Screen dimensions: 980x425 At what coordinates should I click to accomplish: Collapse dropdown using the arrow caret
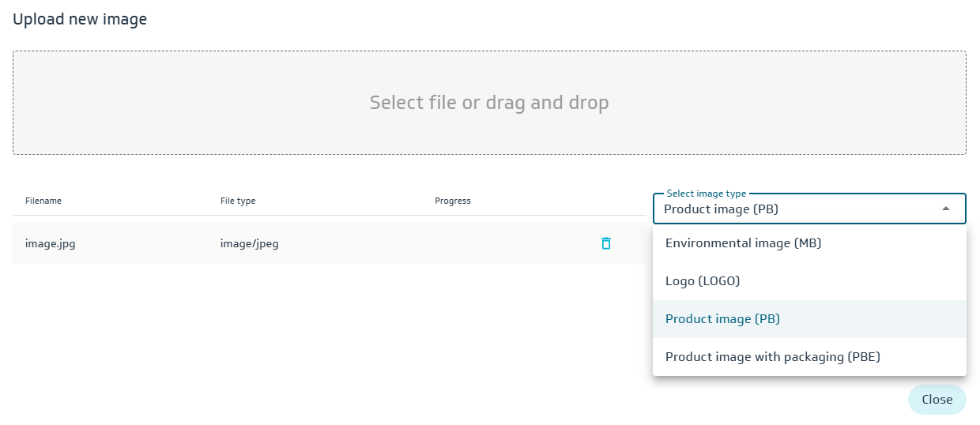[946, 209]
